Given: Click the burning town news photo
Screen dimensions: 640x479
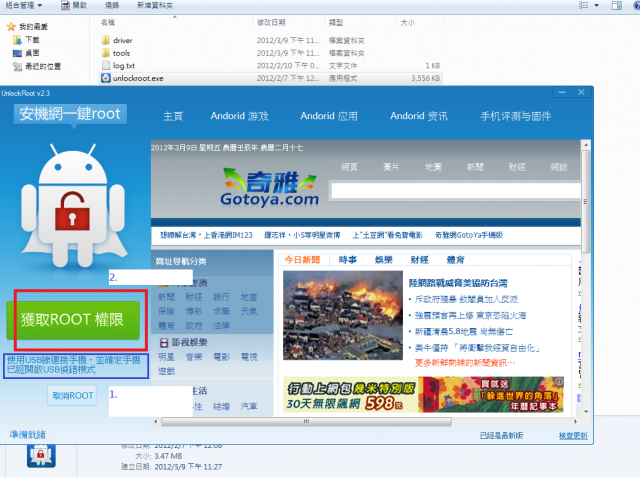Looking at the screenshot, I should click(343, 315).
